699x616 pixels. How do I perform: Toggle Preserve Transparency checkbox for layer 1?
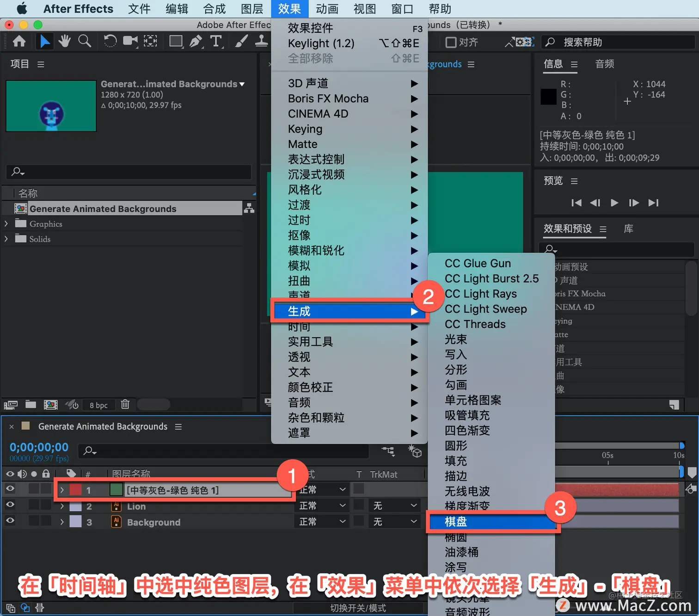tap(359, 489)
